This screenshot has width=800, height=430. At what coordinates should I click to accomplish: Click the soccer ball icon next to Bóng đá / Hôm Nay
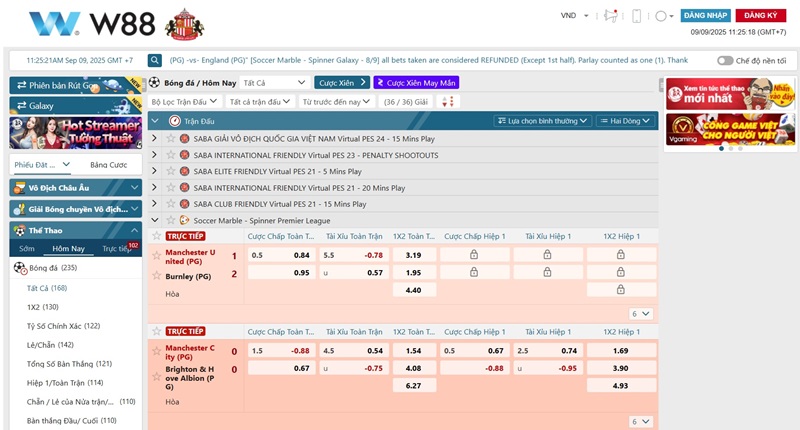pos(154,82)
